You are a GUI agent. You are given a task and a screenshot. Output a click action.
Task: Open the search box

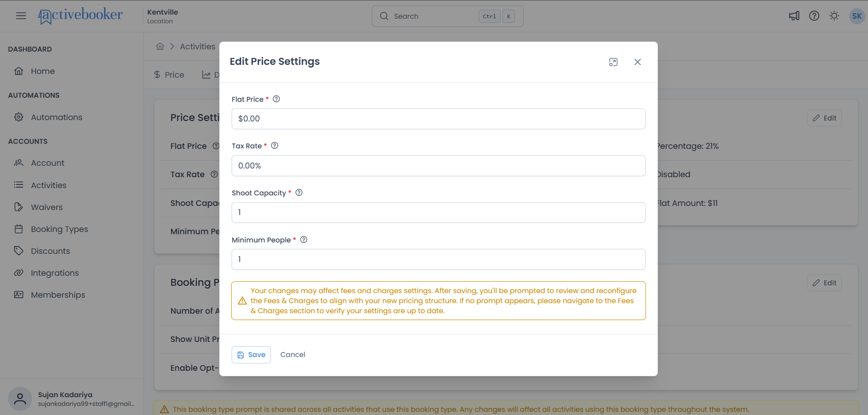(x=448, y=16)
